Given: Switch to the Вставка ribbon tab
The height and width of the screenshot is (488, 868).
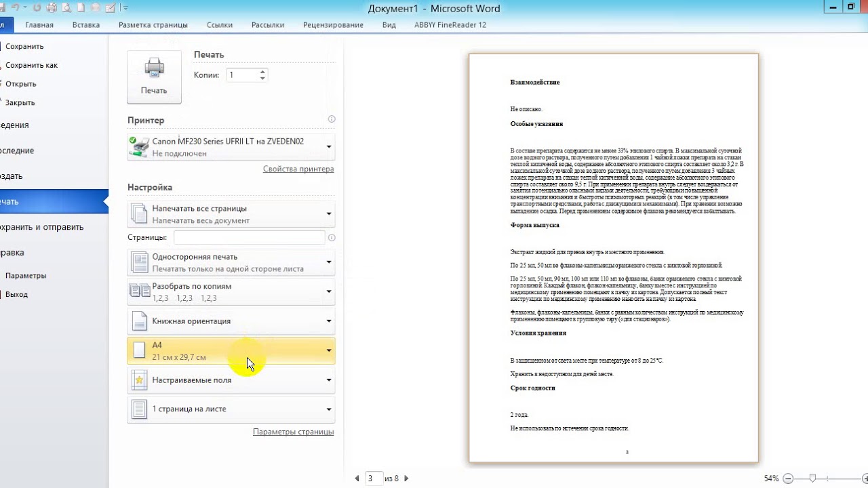Looking at the screenshot, I should tap(86, 25).
